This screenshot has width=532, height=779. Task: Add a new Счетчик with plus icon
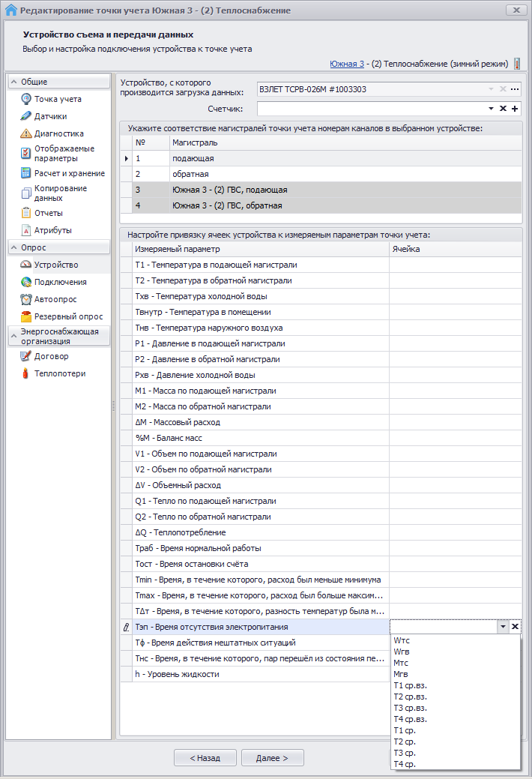[x=515, y=108]
